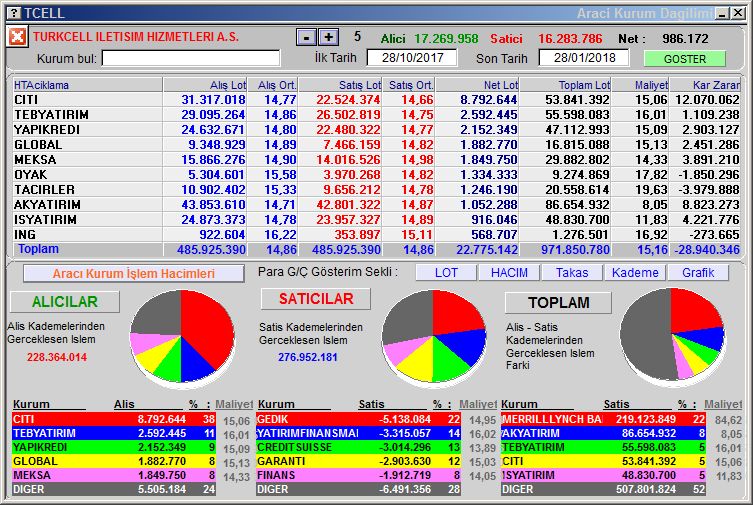Click the gray DIGER row showing 5.505.184
Screen dimensions: 753x505
[x=114, y=489]
